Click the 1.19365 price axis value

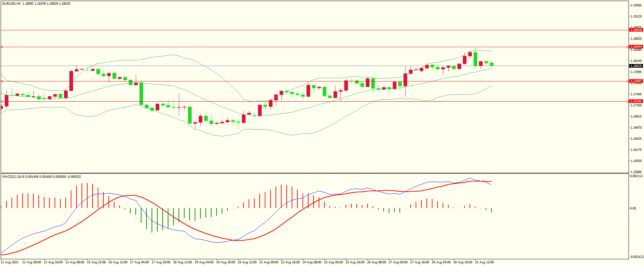[636, 5]
